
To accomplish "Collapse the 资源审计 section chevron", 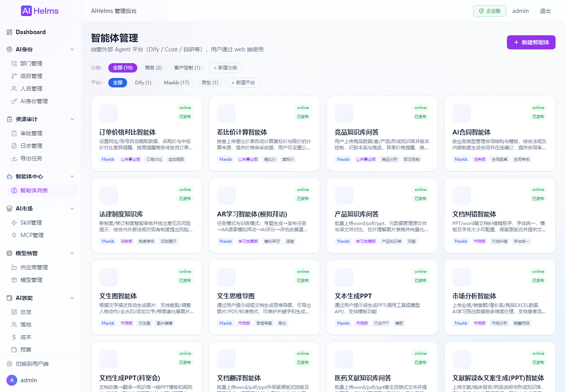I will 72,119.
